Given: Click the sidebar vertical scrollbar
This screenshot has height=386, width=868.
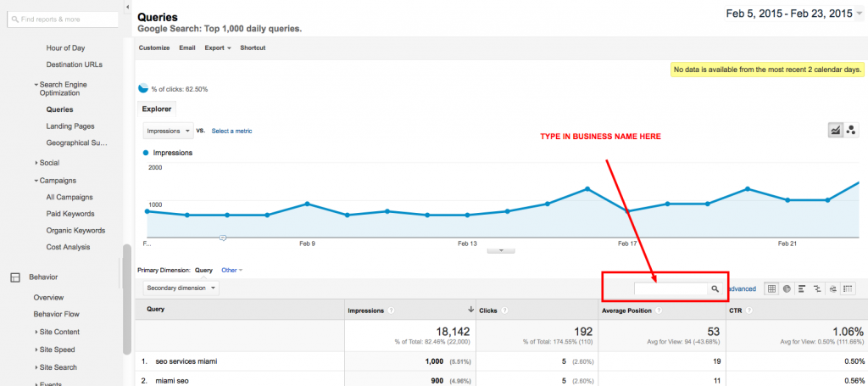Looking at the screenshot, I should (127, 299).
